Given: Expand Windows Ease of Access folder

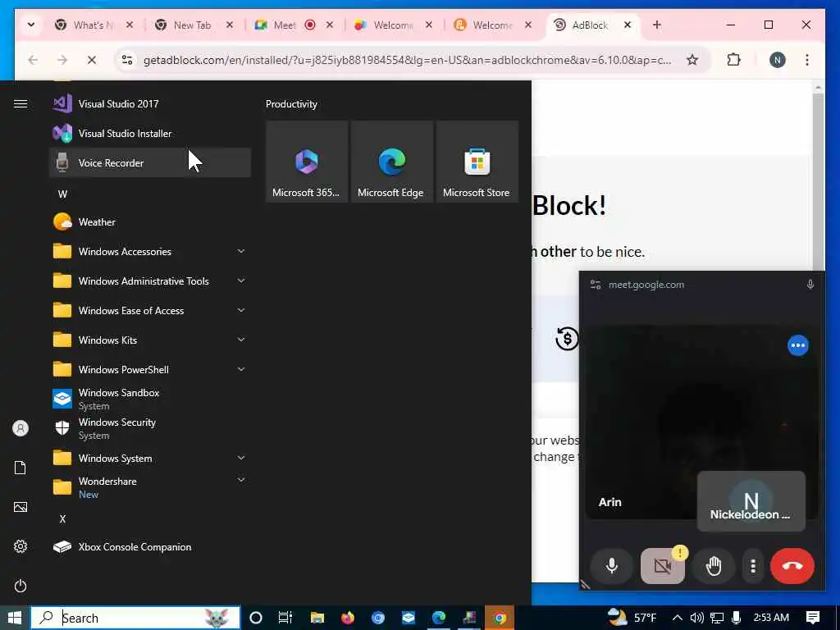Looking at the screenshot, I should click(150, 311).
